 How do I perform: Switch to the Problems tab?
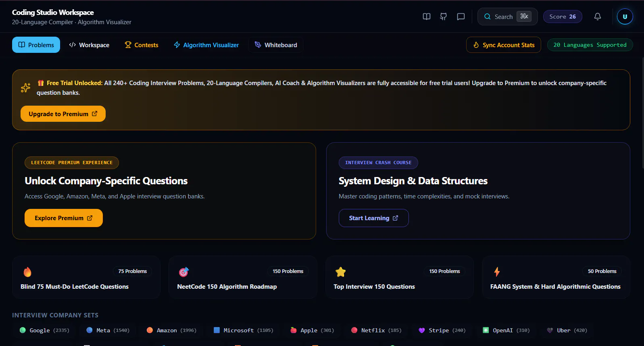tap(36, 45)
